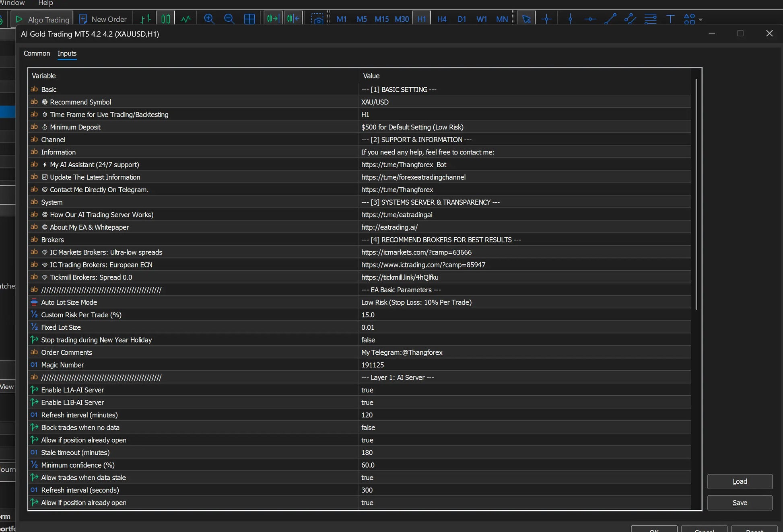The image size is (783, 532).
Task: Edit the Fixed Lot Size value 0.01
Action: pyautogui.click(x=525, y=327)
